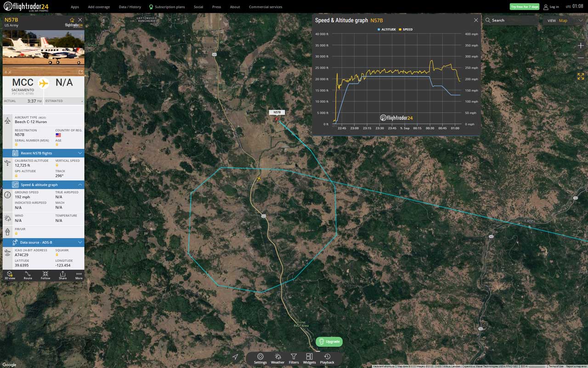Click the locked GPS Altitude padlock
The width and height of the screenshot is (588, 368).
tap(16, 176)
